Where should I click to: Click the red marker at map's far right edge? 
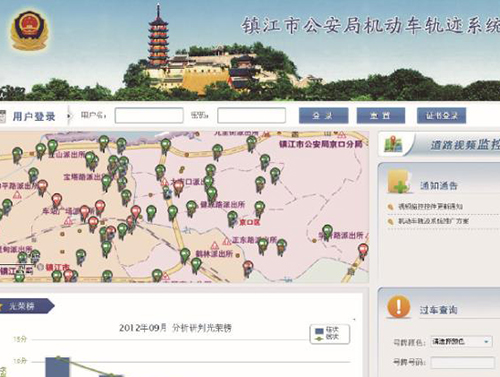pyautogui.click(x=363, y=251)
